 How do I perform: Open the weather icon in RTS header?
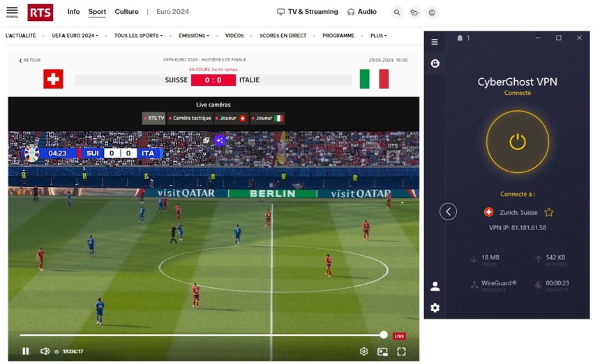[x=414, y=13]
